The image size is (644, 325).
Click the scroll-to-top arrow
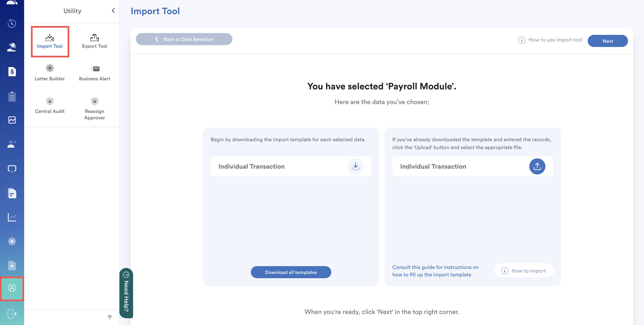coord(109,317)
